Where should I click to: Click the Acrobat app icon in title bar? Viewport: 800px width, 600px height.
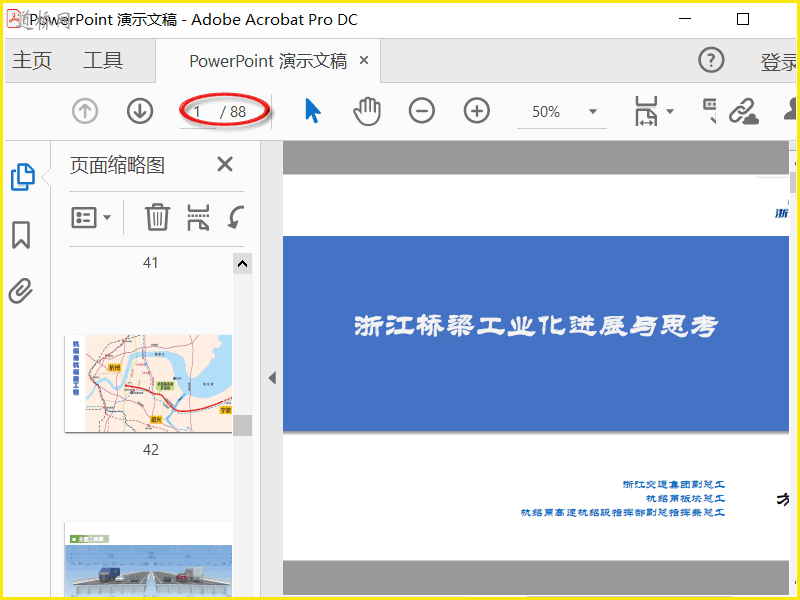click(15, 19)
